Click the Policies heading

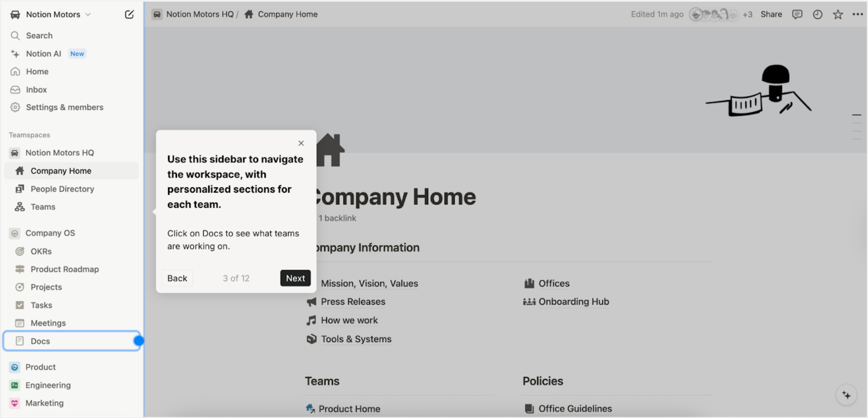pyautogui.click(x=543, y=381)
